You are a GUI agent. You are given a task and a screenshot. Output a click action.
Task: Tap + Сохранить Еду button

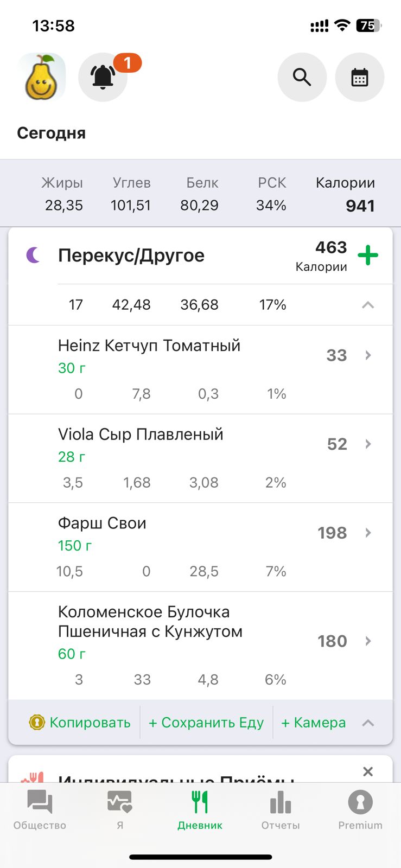click(x=206, y=723)
